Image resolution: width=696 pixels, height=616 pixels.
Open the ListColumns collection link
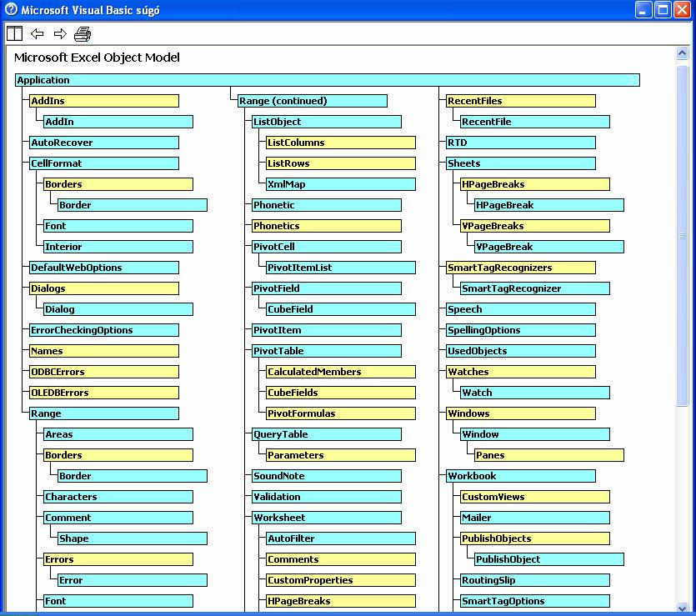(x=341, y=143)
